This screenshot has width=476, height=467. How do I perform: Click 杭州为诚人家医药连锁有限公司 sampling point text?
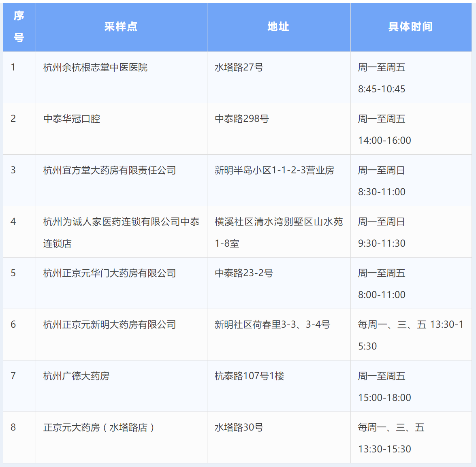121,222
